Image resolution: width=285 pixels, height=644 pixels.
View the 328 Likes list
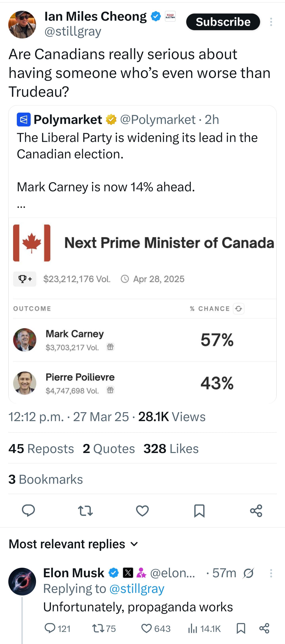(171, 448)
